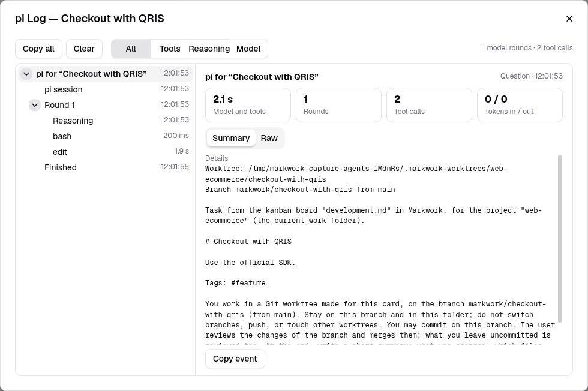Click the Copy event button
Viewport: 588px width, 391px height.
(x=235, y=359)
